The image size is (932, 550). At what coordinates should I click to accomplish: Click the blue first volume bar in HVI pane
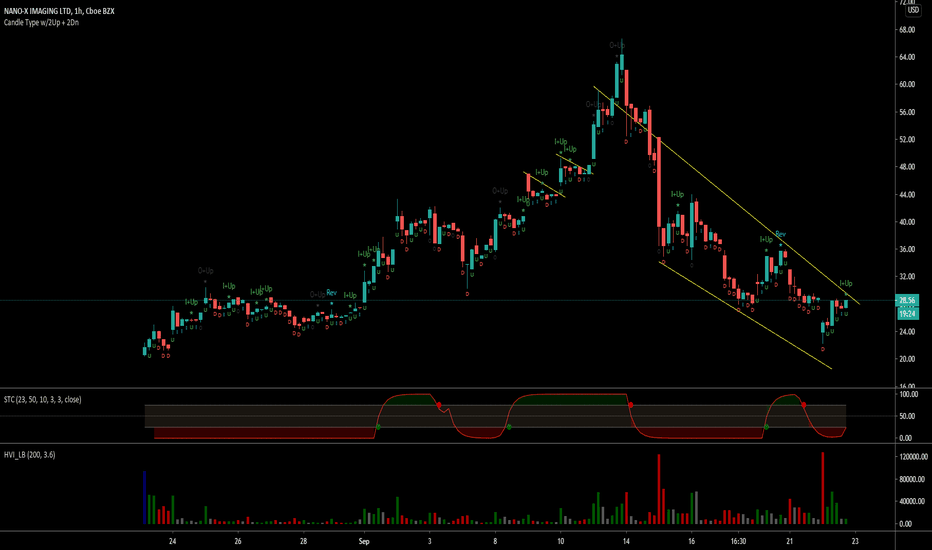pyautogui.click(x=144, y=498)
